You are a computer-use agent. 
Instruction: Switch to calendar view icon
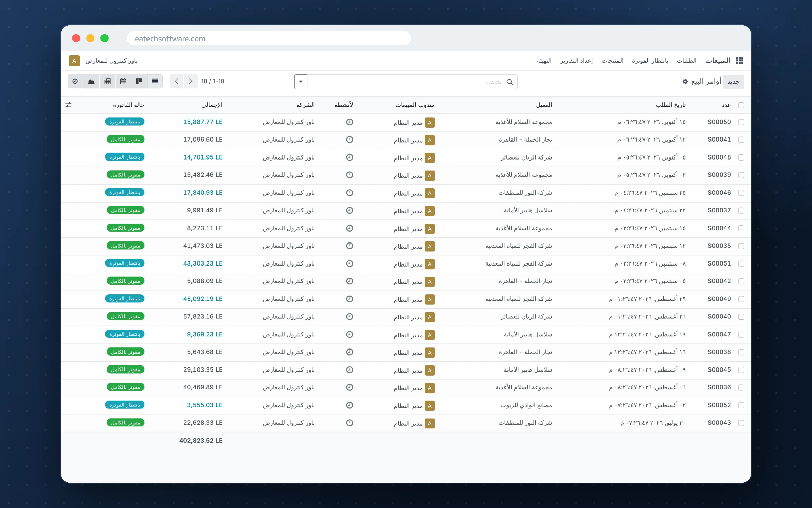click(x=123, y=81)
